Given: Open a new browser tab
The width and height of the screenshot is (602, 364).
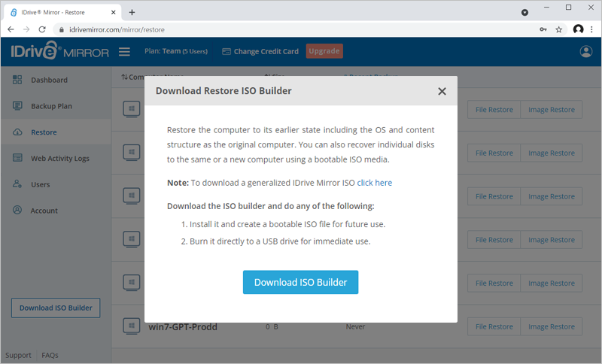Looking at the screenshot, I should (132, 12).
